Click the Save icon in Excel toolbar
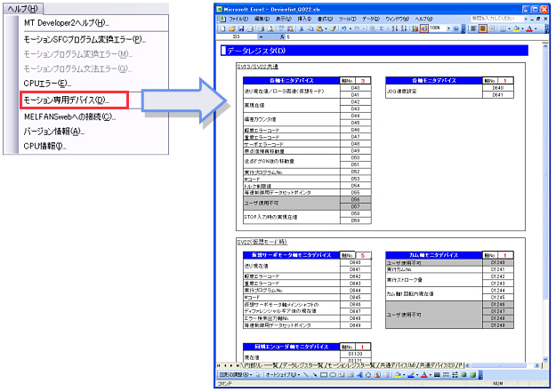556x392 pixels. [x=242, y=28]
